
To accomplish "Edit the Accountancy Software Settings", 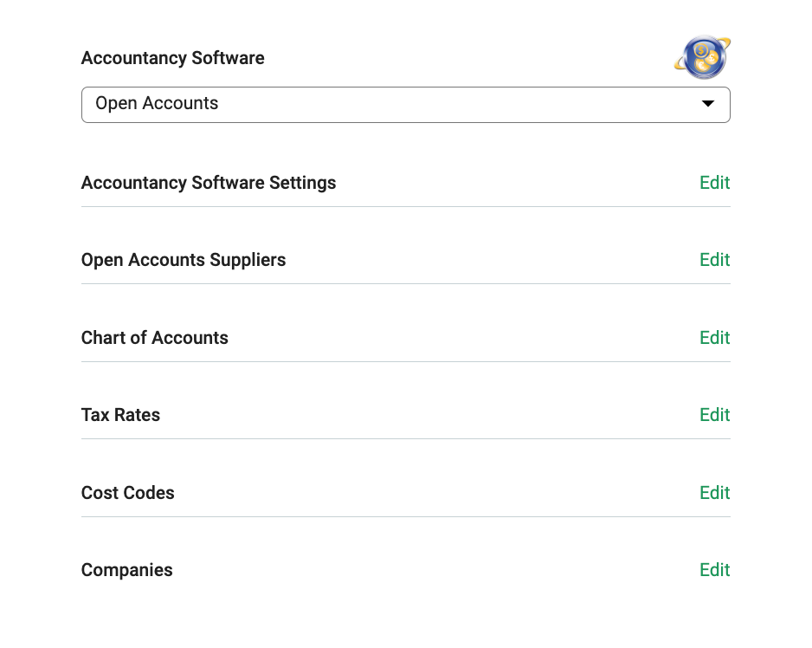I will [x=715, y=183].
